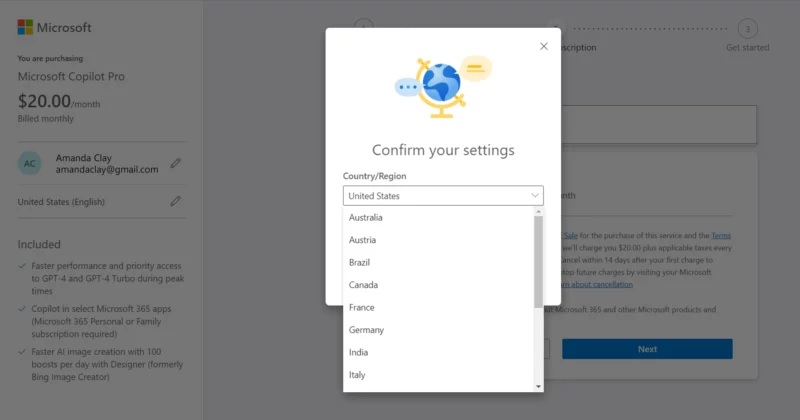Open the Terms link
The height and width of the screenshot is (420, 800).
(x=721, y=235)
